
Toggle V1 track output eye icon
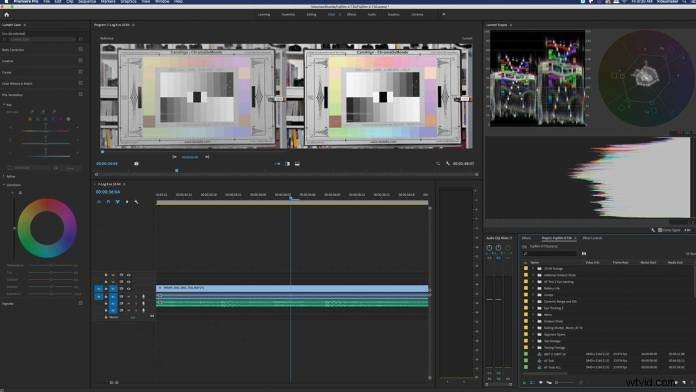pyautogui.click(x=129, y=289)
